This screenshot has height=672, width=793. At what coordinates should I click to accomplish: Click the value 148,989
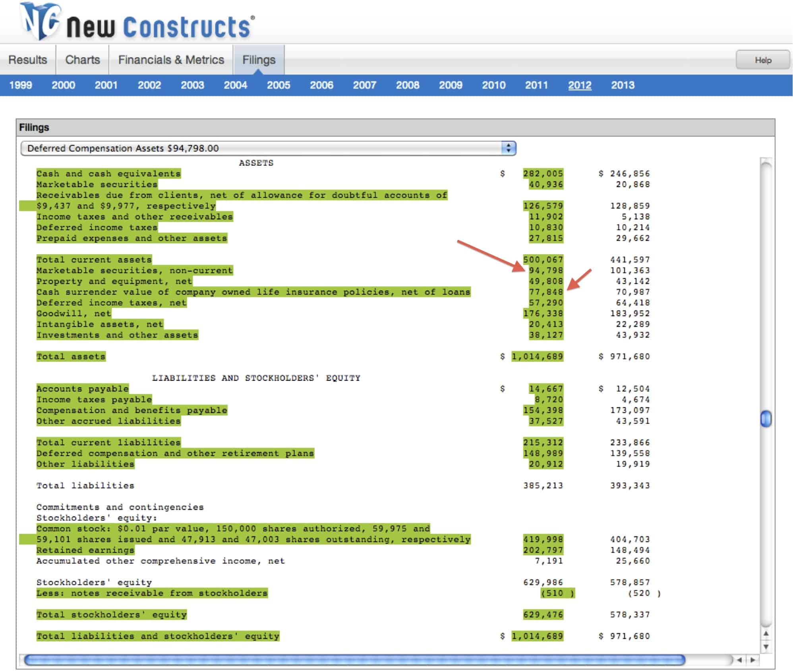(543, 453)
